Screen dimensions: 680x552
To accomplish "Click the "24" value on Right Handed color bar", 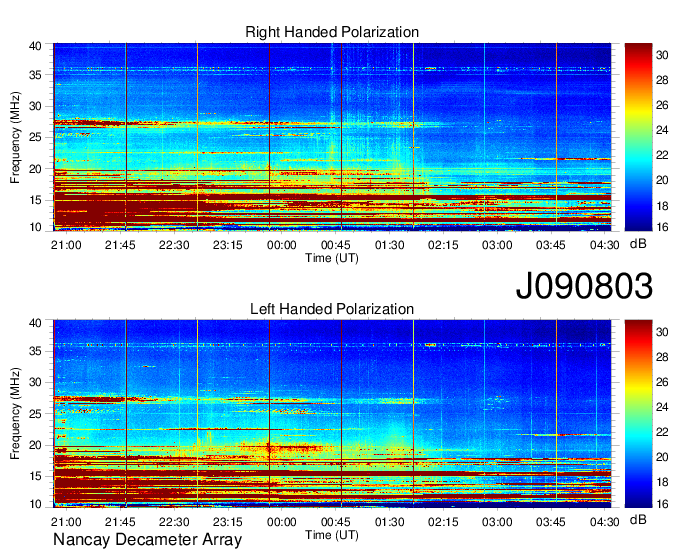I will pos(662,130).
